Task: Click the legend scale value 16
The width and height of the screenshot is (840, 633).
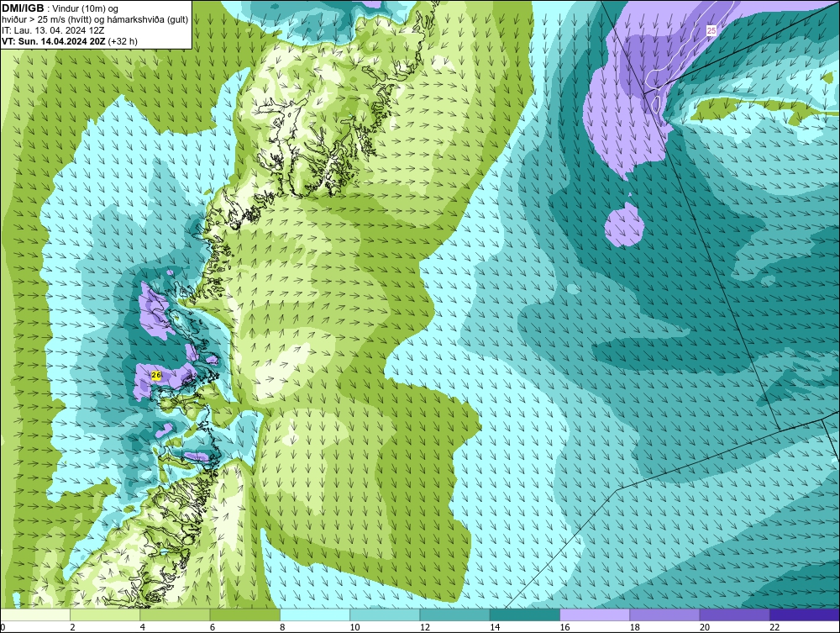Action: (x=564, y=627)
